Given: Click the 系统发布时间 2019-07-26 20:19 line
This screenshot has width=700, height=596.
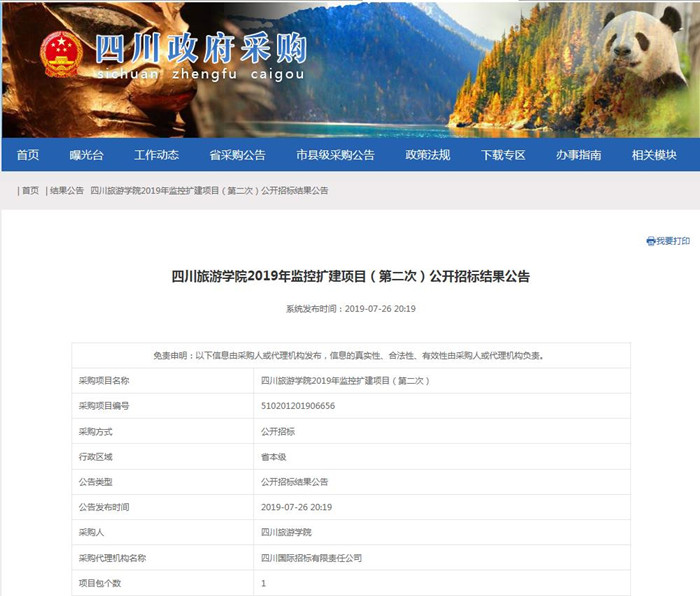Looking at the screenshot, I should coord(350,308).
